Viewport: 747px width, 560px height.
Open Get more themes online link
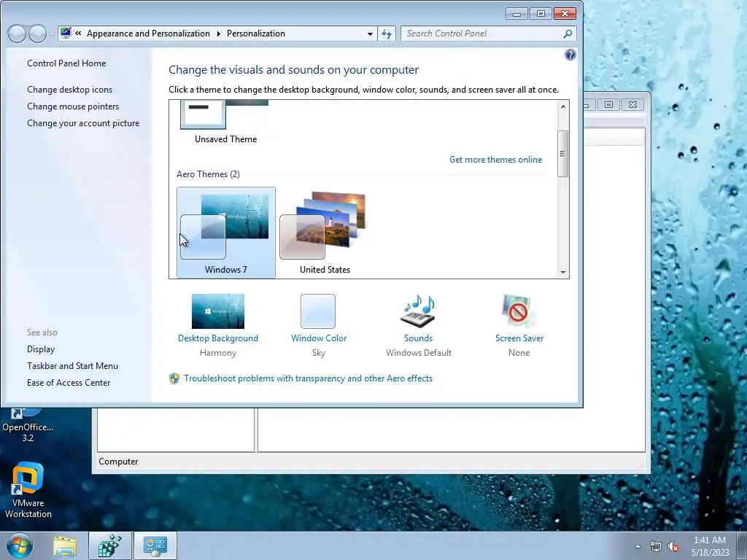[495, 160]
